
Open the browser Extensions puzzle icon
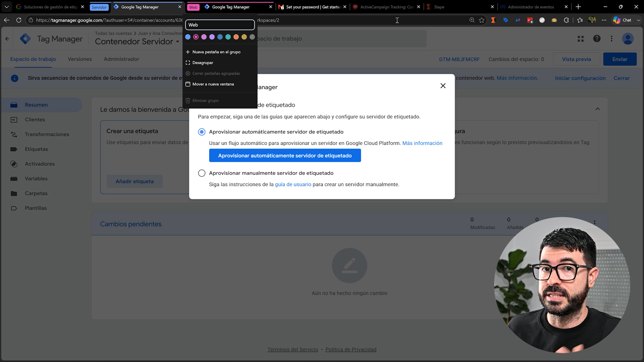(x=566, y=20)
